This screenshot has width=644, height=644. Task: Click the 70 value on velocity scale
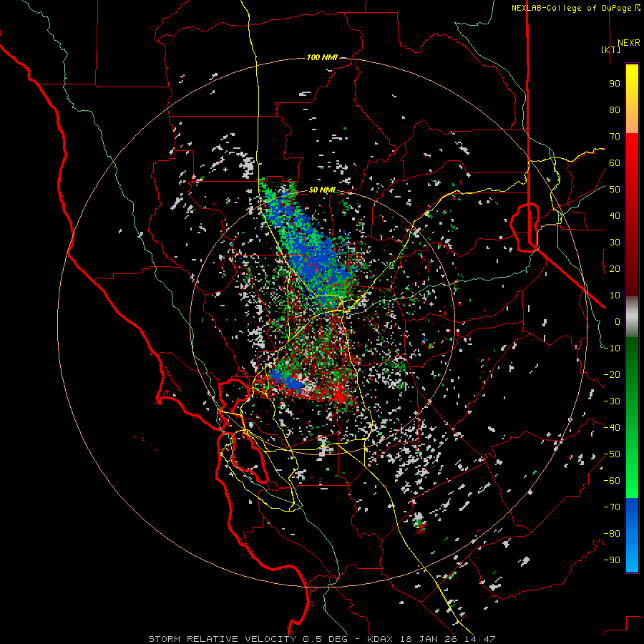coord(615,137)
